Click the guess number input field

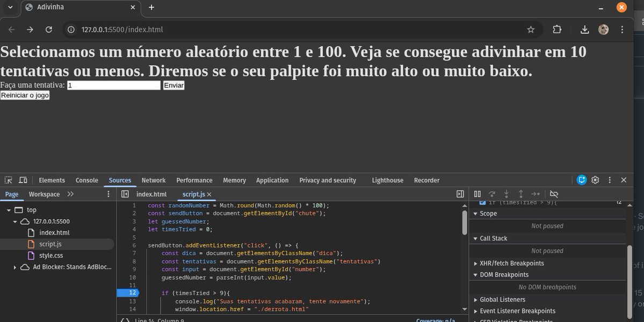click(113, 85)
